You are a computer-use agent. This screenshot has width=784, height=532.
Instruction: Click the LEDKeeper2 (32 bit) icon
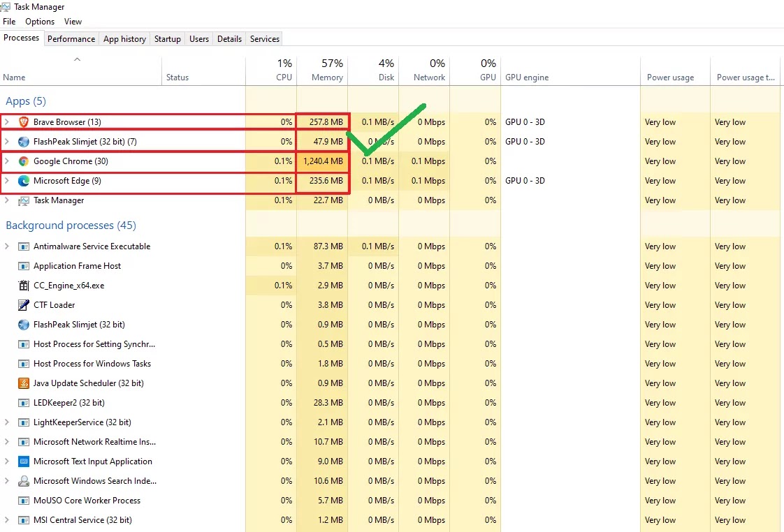pyautogui.click(x=24, y=403)
